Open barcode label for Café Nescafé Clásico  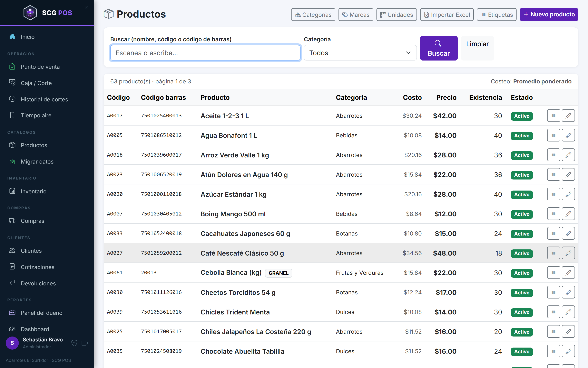pyautogui.click(x=553, y=253)
